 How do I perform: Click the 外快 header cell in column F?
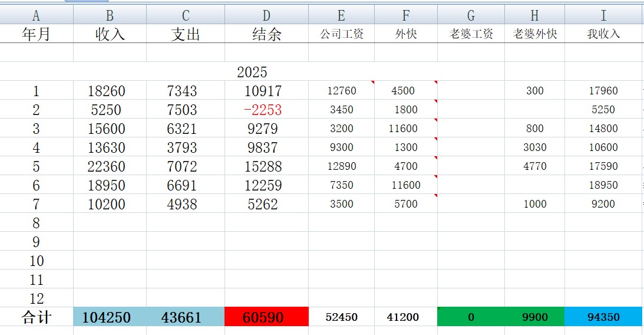click(x=406, y=34)
